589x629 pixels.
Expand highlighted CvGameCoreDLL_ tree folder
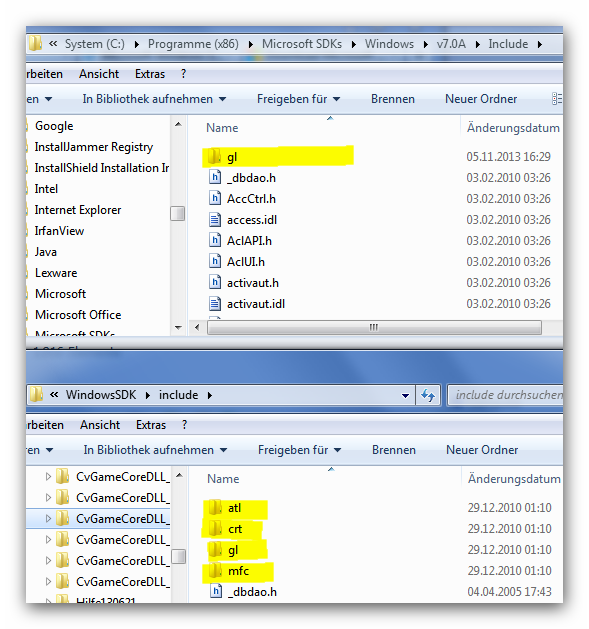(x=48, y=518)
